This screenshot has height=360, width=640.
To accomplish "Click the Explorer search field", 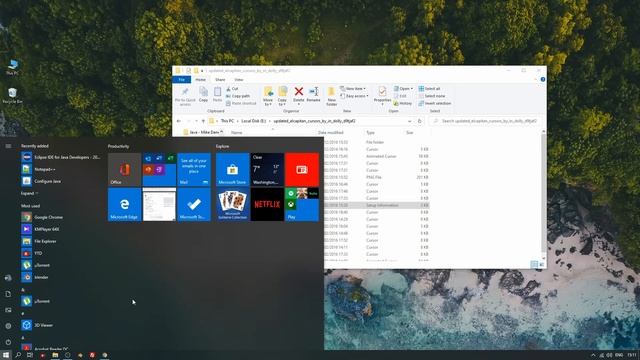I will (485, 121).
